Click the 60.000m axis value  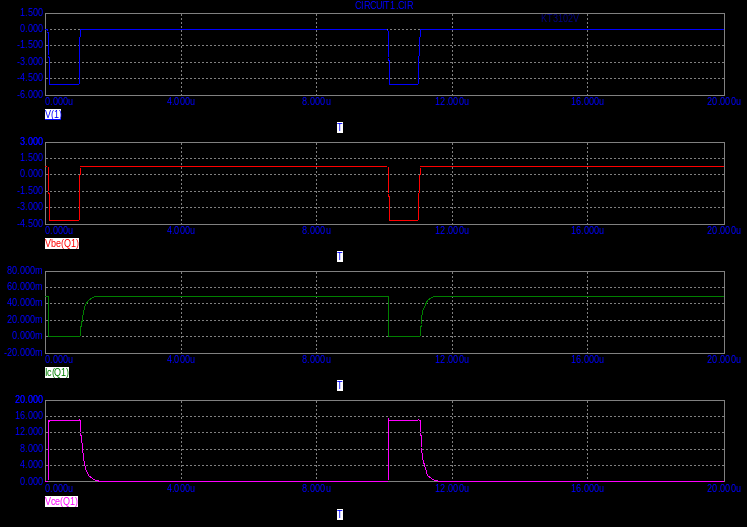pyautogui.click(x=25, y=287)
